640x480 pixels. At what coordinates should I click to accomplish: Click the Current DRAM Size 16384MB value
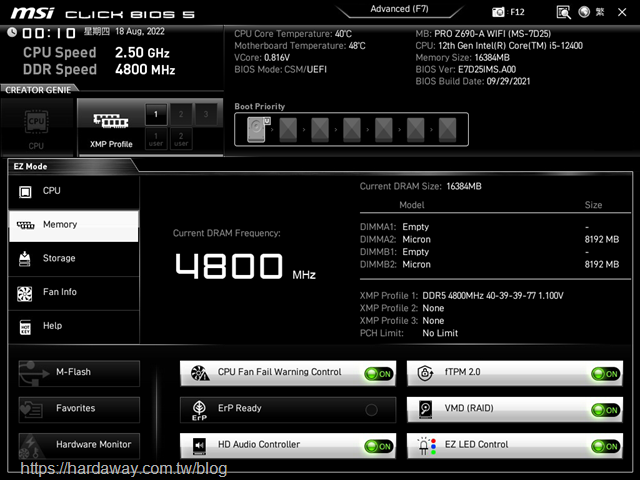pos(464,187)
